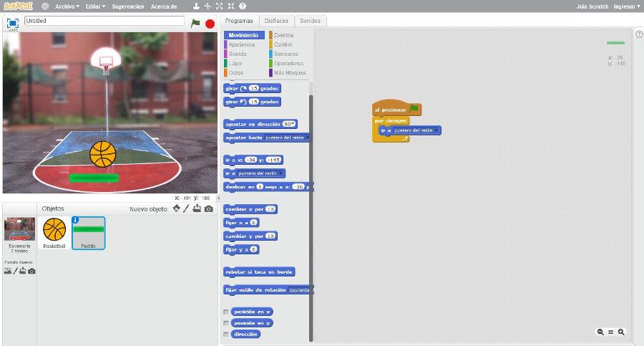
Task: Open Paddle sprite info button
Action: tap(76, 220)
